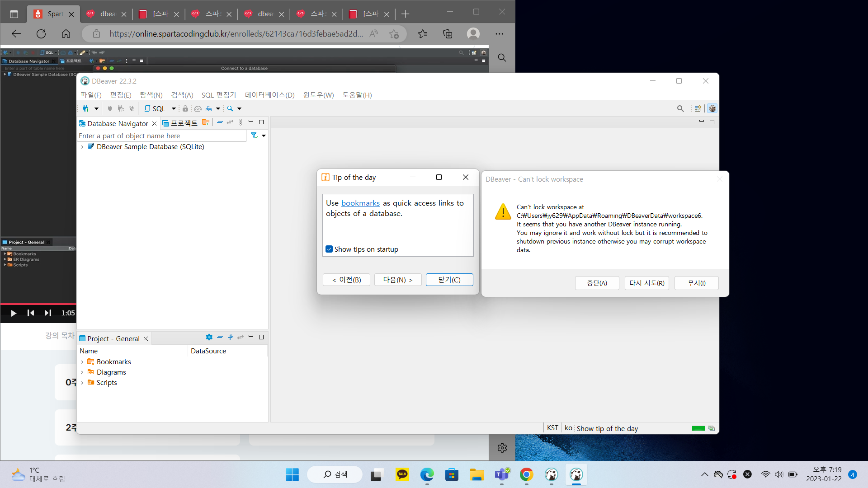Open the Project panel configure gear icon

(209, 337)
